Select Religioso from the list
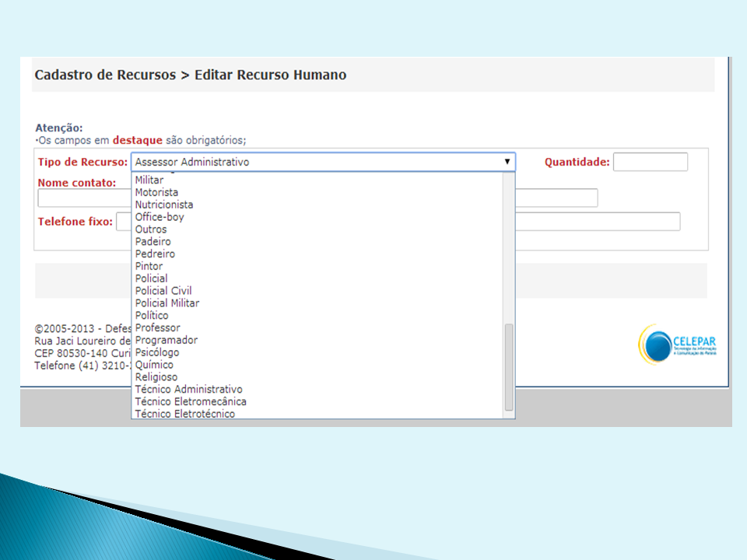The image size is (747, 560). click(x=156, y=377)
